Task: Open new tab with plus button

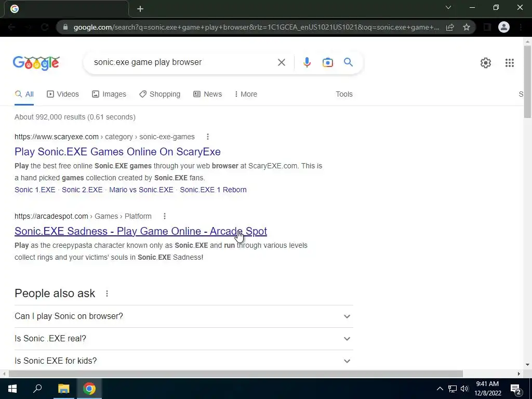Action: [x=140, y=9]
